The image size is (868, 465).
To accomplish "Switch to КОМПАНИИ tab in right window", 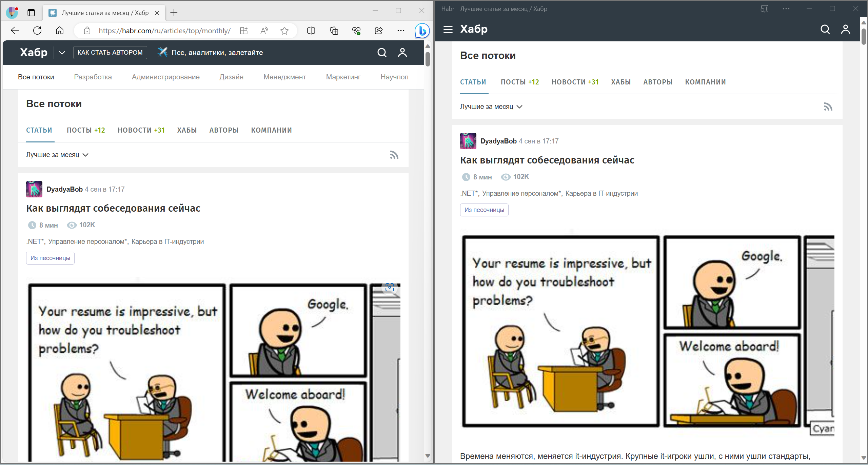I will (706, 82).
